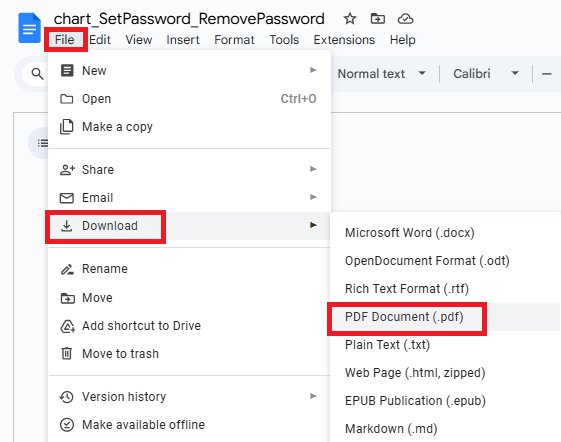Select Add shortcut to Drive
This screenshot has width=561, height=442.
(189, 326)
